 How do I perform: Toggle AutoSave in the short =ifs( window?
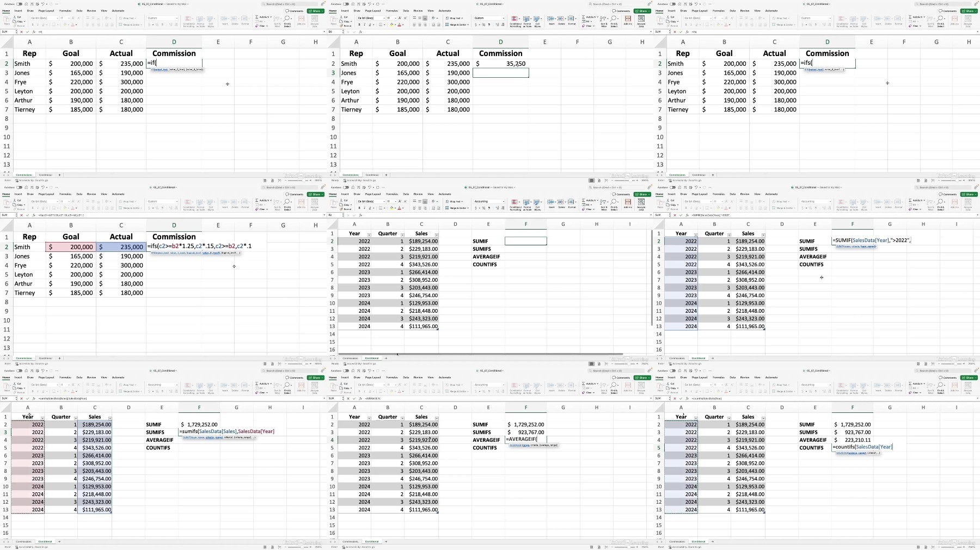tap(672, 4)
